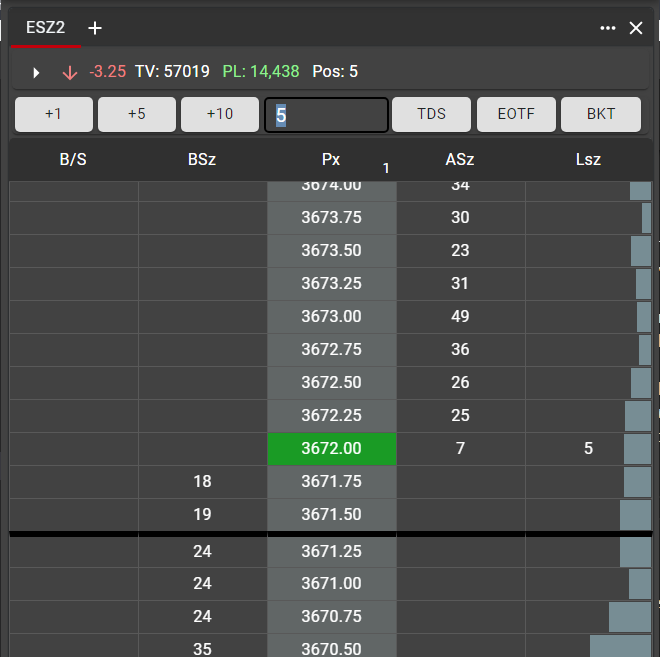This screenshot has width=660, height=657.
Task: Expand the details arrow beside price change
Action: [37, 72]
